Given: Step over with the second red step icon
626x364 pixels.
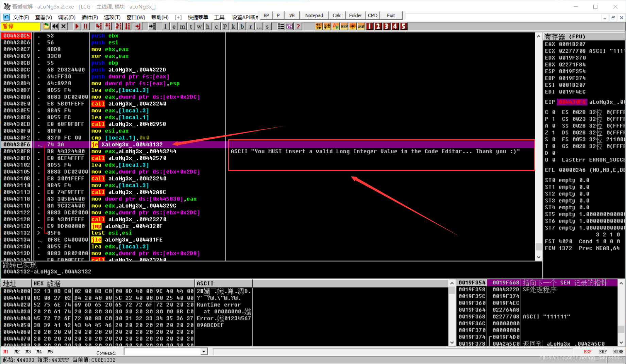Looking at the screenshot, I should click(x=108, y=26).
